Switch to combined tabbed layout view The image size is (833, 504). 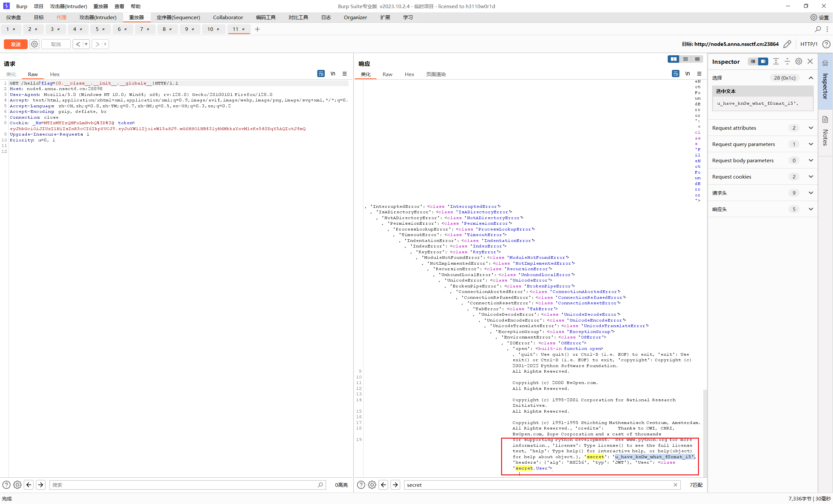[x=697, y=59]
